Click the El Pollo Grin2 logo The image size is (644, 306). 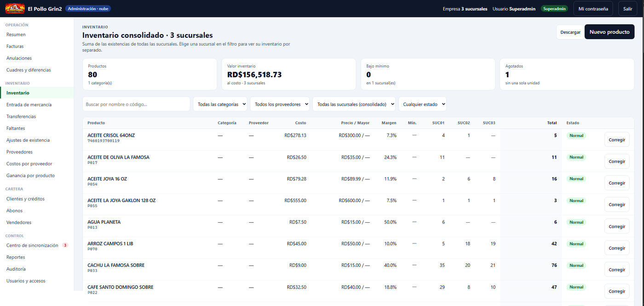15,9
